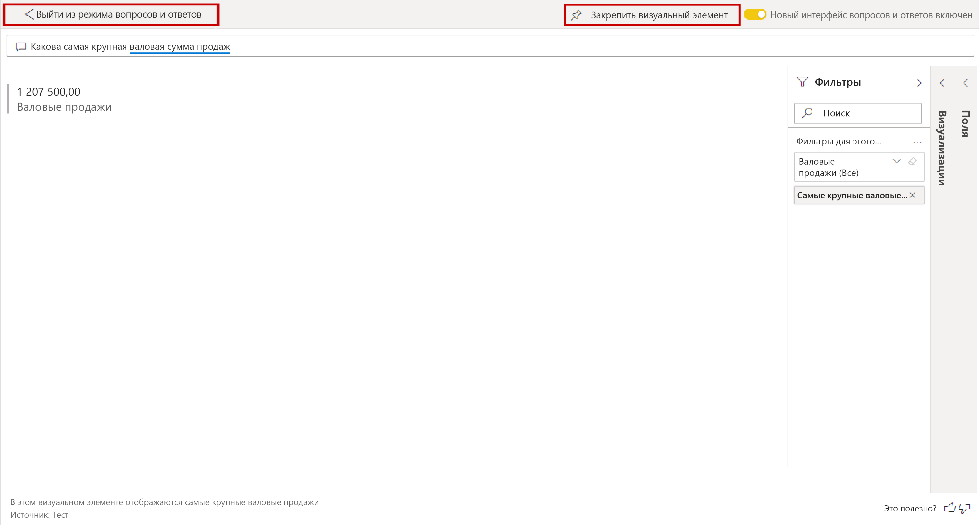
Task: Expand the Поля pane chevron
Action: tap(965, 82)
